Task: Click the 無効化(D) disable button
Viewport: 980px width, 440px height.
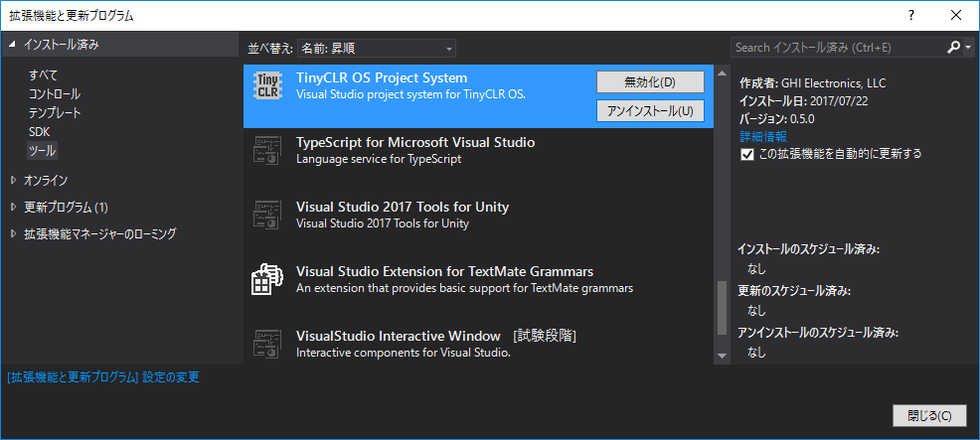Action: coord(650,81)
